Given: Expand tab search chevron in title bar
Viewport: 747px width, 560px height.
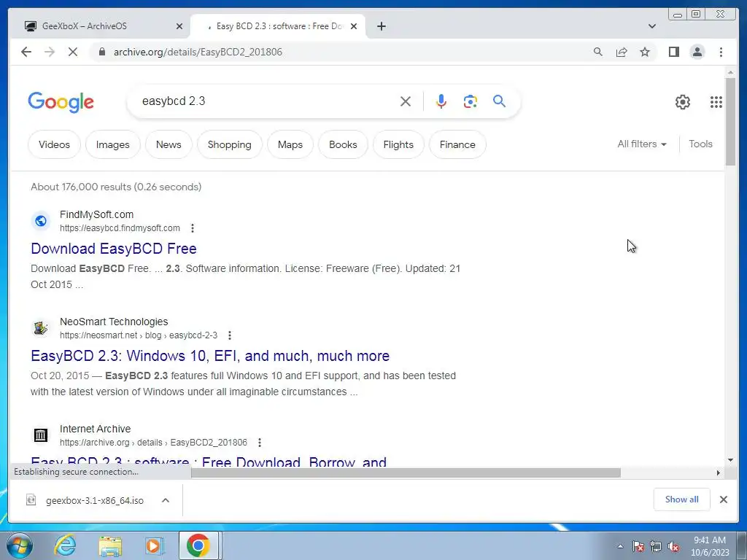Looking at the screenshot, I should (652, 26).
